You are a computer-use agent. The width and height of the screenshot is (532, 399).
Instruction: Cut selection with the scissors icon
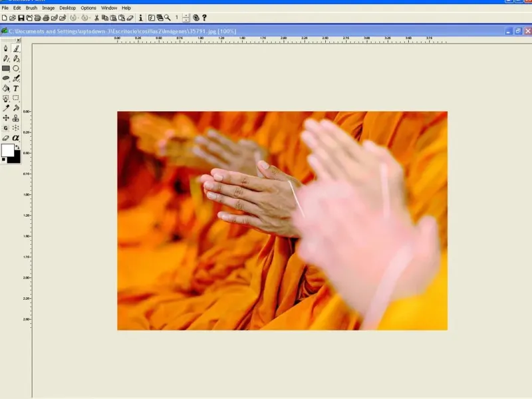click(x=96, y=18)
